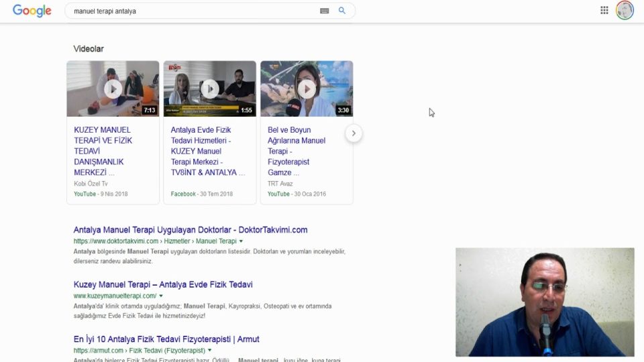Expand the dropdown next to armut.com URL
Image resolution: width=644 pixels, height=362 pixels.
[209, 351]
